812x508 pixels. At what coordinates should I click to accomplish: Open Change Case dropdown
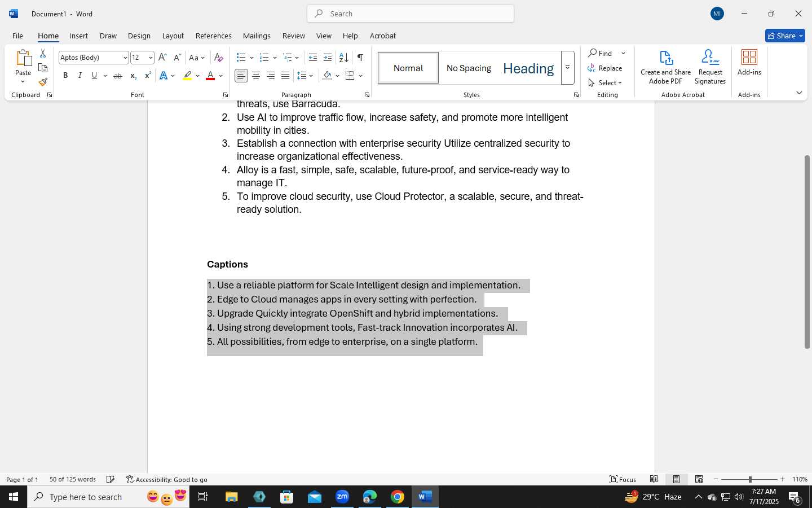[197, 58]
